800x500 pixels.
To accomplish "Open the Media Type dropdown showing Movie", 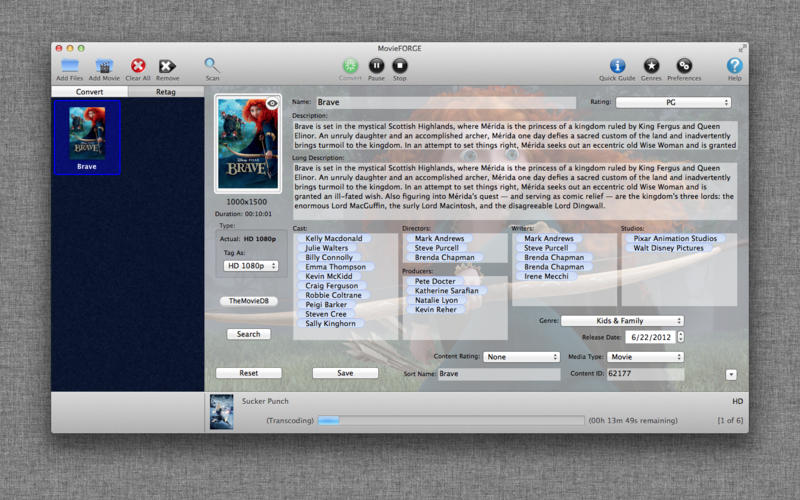I will 645,357.
